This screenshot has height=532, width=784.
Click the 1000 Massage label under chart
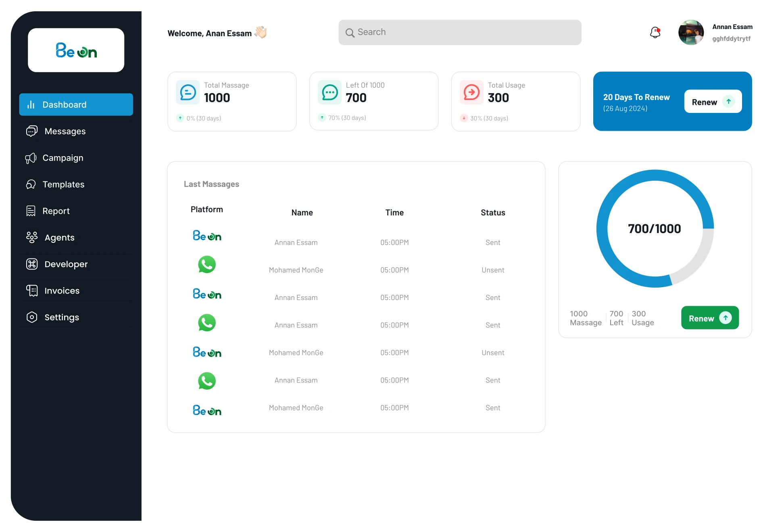click(586, 318)
